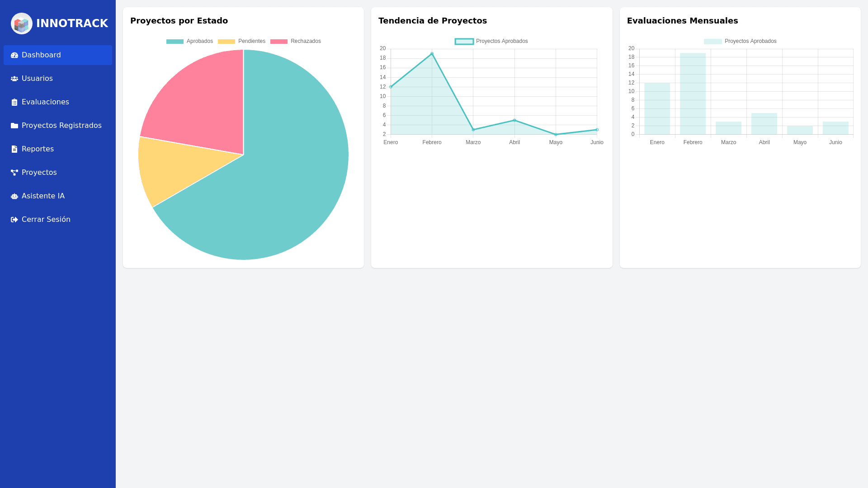868x488 pixels.
Task: Open Asistente IA link
Action: (43, 196)
